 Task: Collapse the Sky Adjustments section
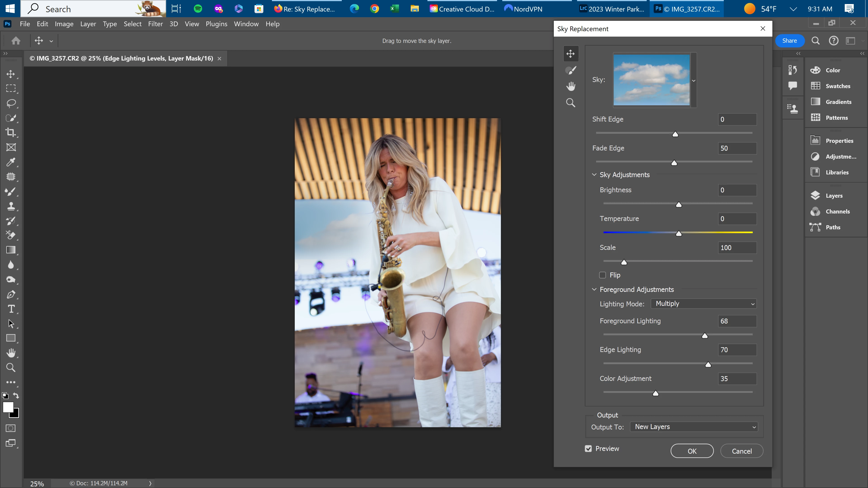pos(594,175)
